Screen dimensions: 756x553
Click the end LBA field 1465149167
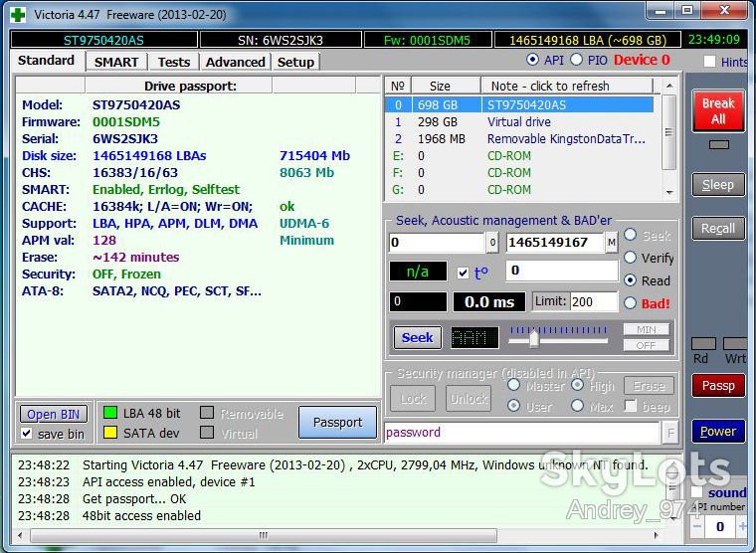tap(554, 242)
